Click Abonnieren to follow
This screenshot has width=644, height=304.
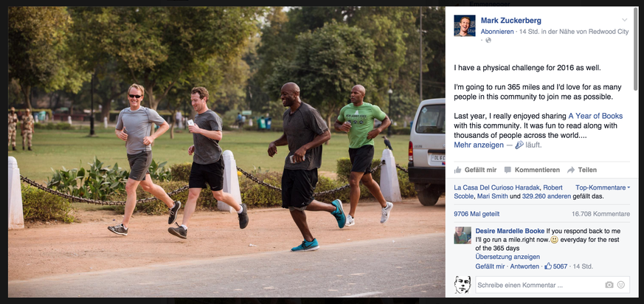[497, 32]
